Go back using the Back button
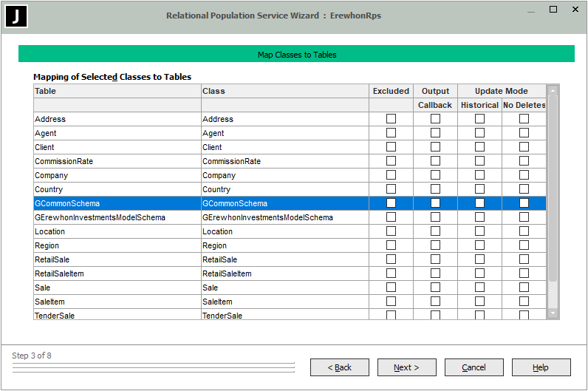Screen dimensions: 588x391 pyautogui.click(x=340, y=367)
